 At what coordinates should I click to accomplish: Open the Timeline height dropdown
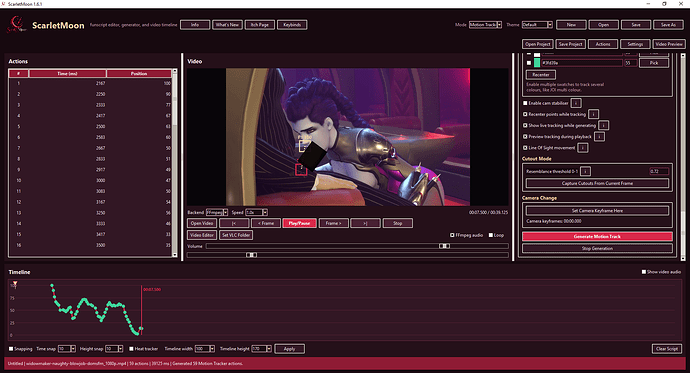269,349
